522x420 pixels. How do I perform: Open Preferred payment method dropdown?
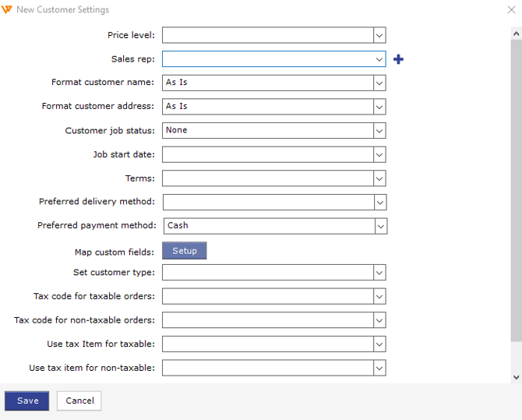[381, 226]
